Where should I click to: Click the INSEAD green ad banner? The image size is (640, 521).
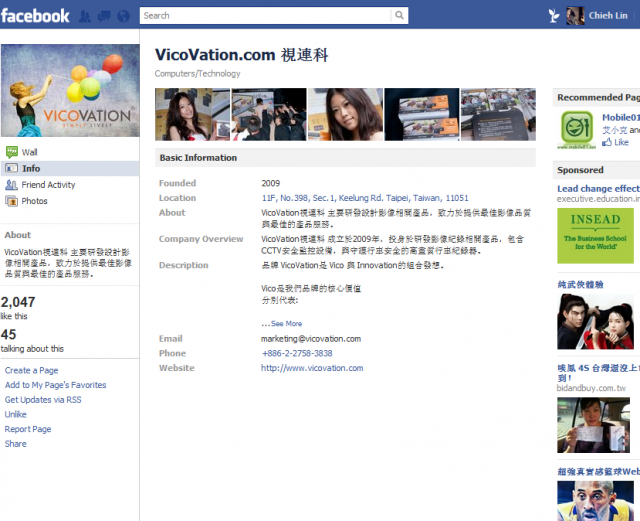pos(595,236)
